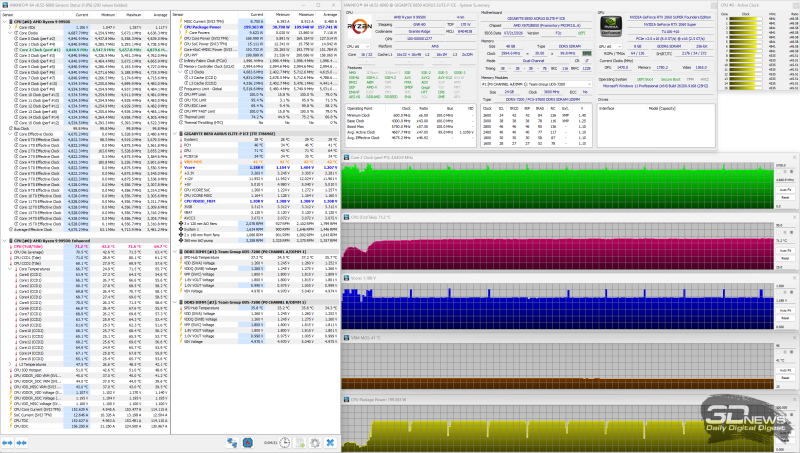Click the System Summary window title bar
Image resolution: width=800 pixels, height=453 pixels.
(528, 5)
